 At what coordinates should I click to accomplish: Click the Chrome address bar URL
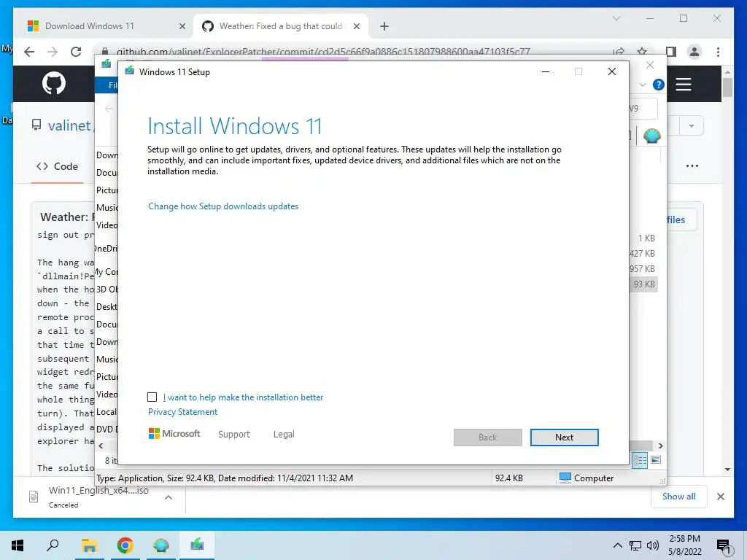323,52
